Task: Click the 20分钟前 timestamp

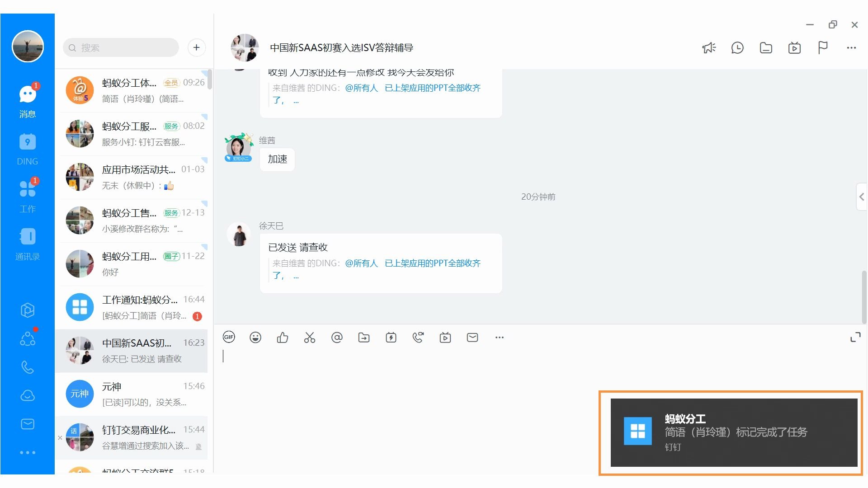Action: (538, 197)
